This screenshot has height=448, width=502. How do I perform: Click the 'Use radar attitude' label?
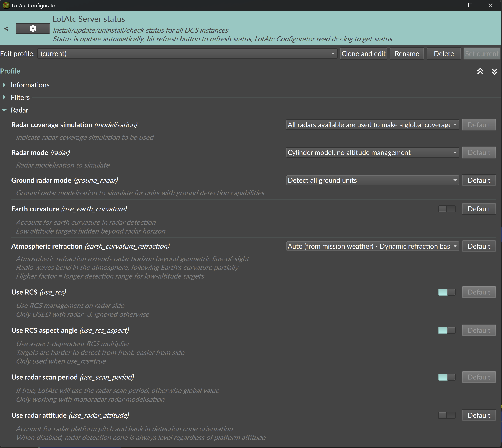[39, 415]
